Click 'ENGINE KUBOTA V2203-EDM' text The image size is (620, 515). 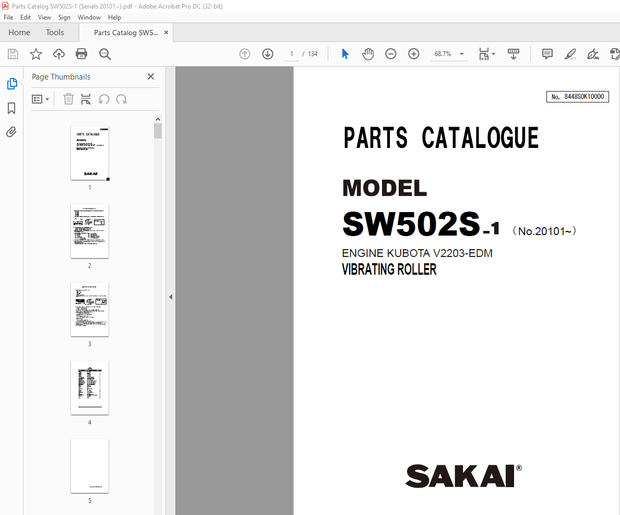click(417, 253)
